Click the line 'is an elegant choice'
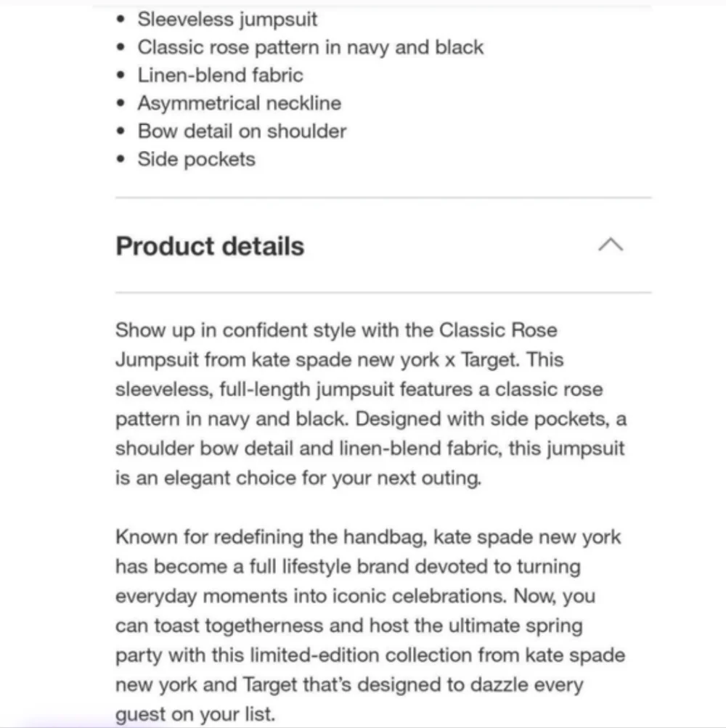The width and height of the screenshot is (726, 728). pos(298,478)
